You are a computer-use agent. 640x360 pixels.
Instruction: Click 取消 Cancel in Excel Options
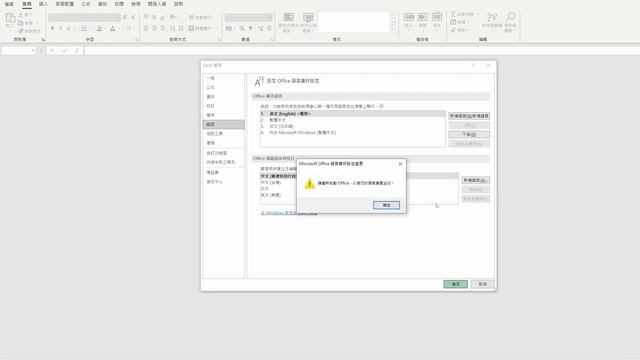[x=482, y=284]
